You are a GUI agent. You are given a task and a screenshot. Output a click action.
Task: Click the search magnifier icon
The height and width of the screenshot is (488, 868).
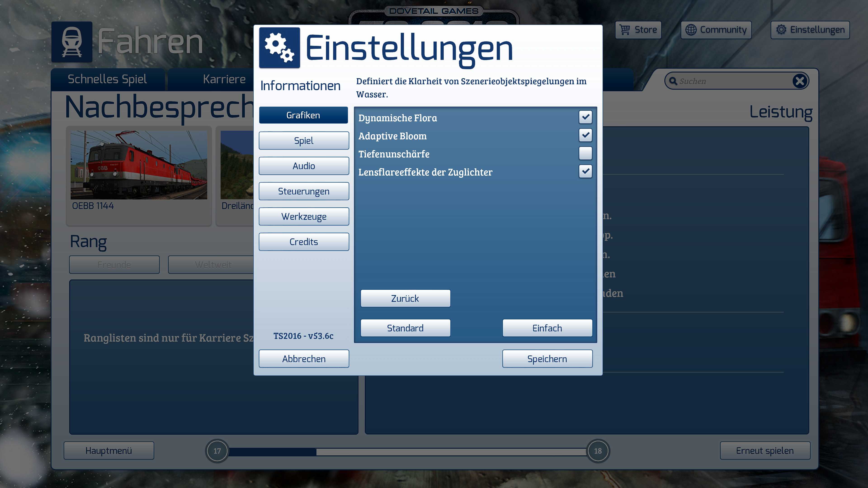pyautogui.click(x=673, y=81)
